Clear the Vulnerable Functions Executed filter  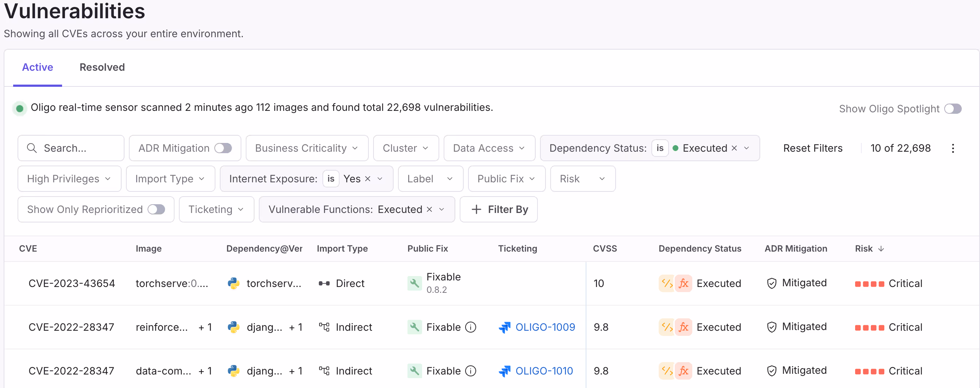[x=429, y=209]
